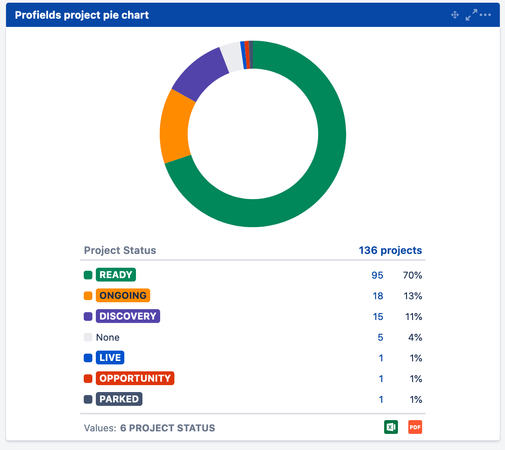
Task: Click the LIVE status badge
Action: click(110, 358)
